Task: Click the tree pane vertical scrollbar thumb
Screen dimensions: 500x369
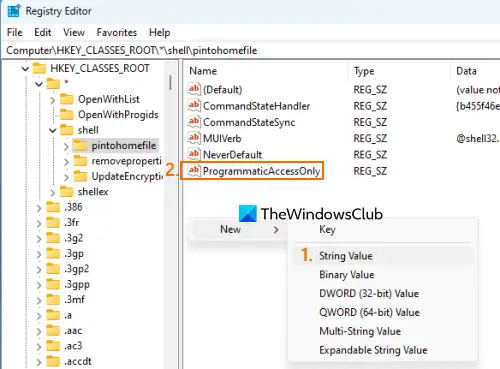Action: tap(170, 82)
